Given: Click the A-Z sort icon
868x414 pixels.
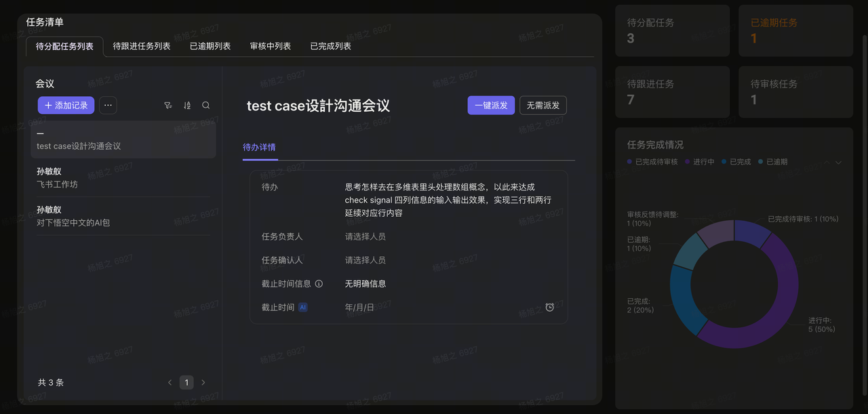Looking at the screenshot, I should 187,106.
